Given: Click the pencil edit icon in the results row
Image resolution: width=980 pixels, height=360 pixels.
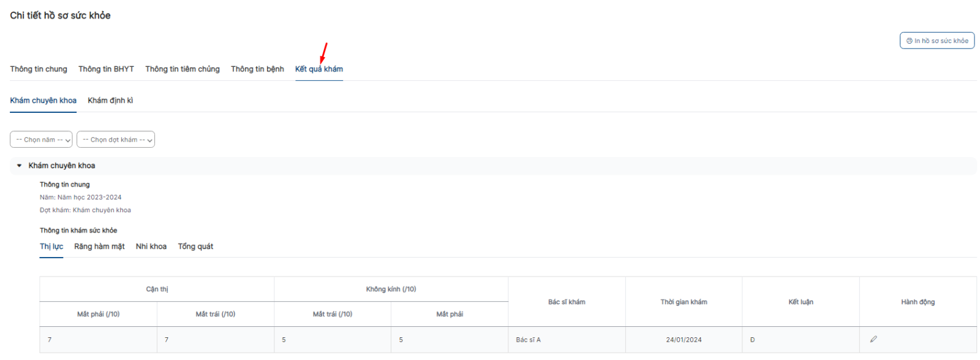Looking at the screenshot, I should (x=873, y=339).
